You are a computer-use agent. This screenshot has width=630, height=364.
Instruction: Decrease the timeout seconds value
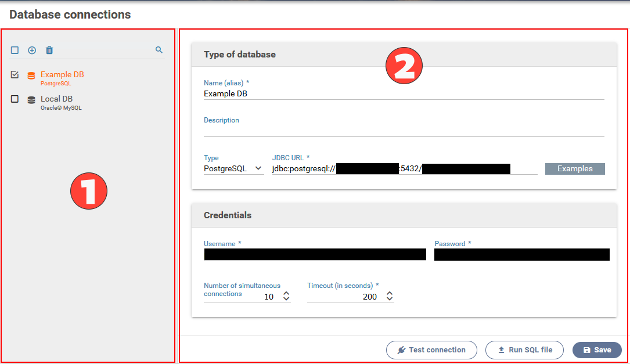[x=390, y=300]
